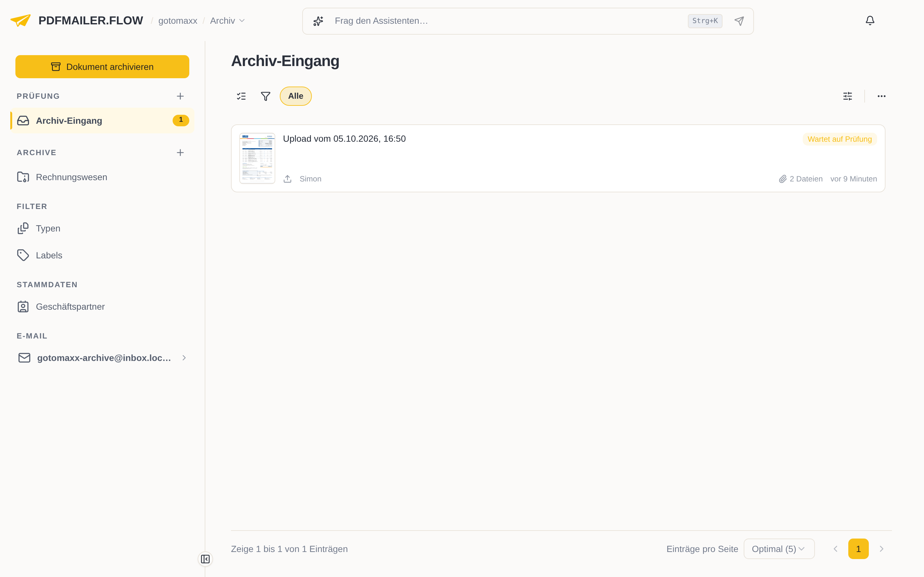
Task: Open the uploaded document thumbnail
Action: point(257,158)
